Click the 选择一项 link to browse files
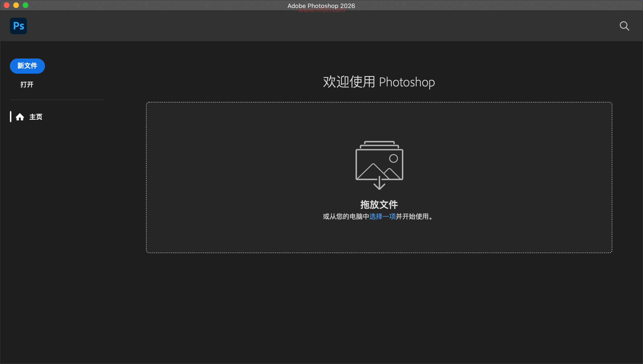 pos(382,216)
